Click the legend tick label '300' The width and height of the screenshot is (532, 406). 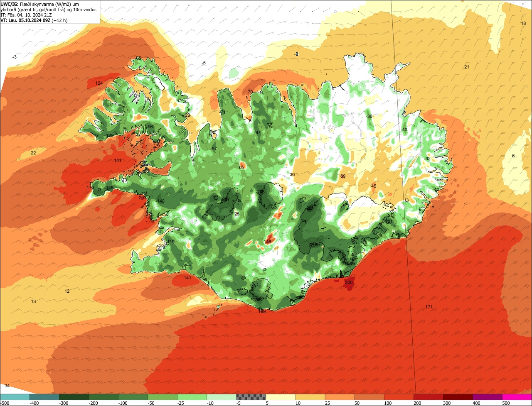point(447,403)
